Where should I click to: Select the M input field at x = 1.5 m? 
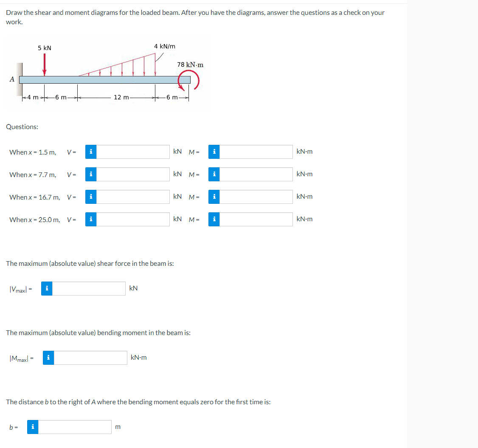(255, 152)
